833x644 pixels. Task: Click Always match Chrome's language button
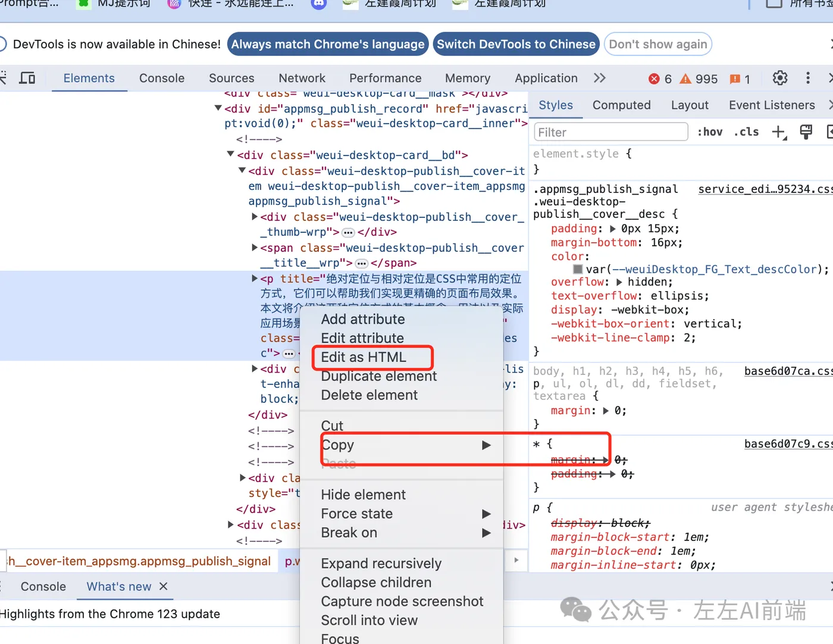[328, 44]
